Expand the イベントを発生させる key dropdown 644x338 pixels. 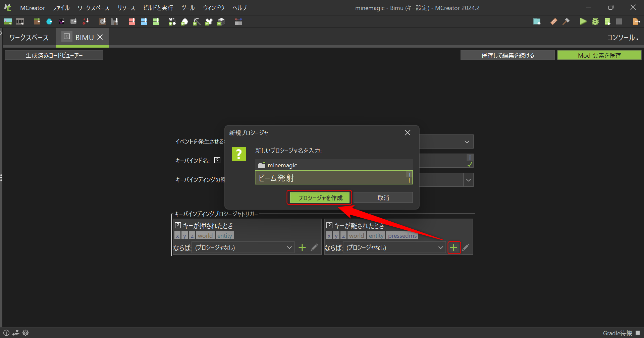pos(467,142)
